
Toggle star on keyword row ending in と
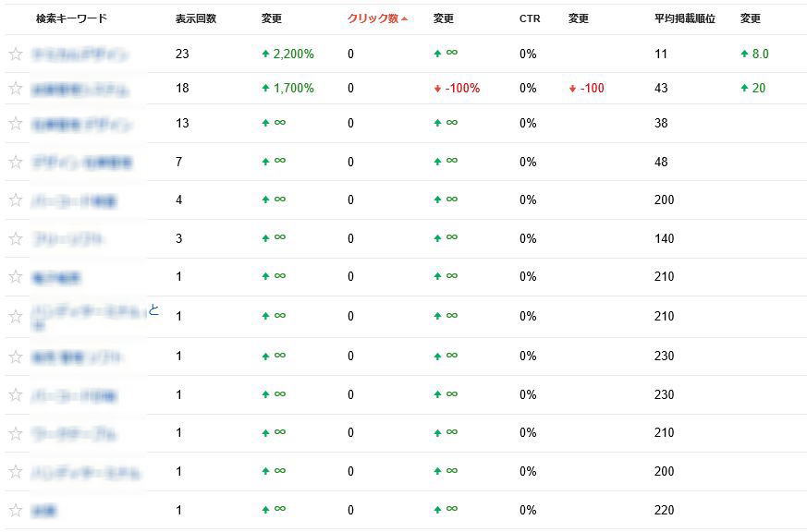pyautogui.click(x=16, y=317)
